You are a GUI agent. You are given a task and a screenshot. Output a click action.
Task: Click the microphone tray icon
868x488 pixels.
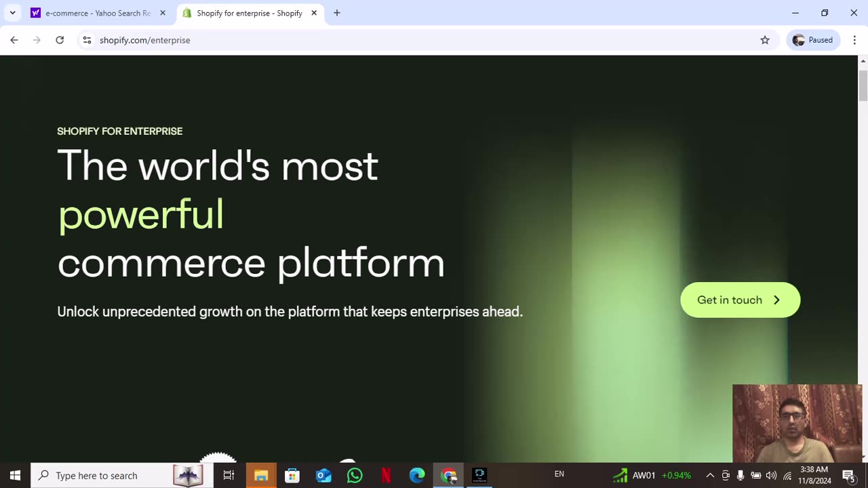741,475
